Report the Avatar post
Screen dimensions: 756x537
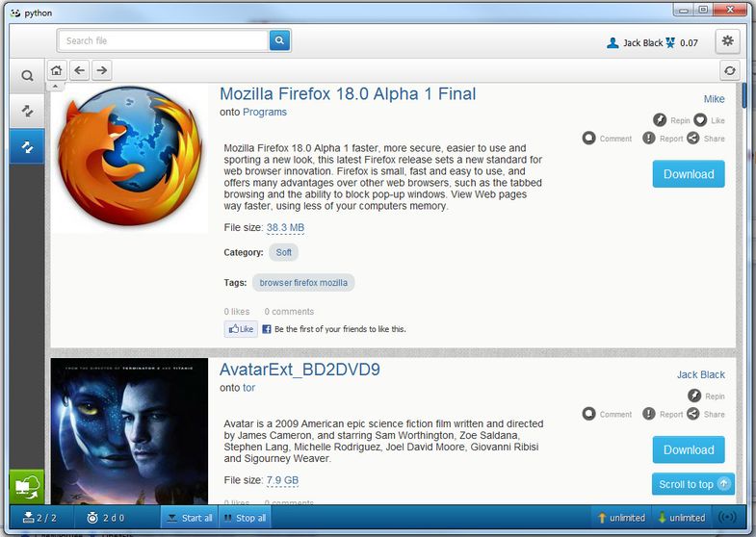point(663,414)
